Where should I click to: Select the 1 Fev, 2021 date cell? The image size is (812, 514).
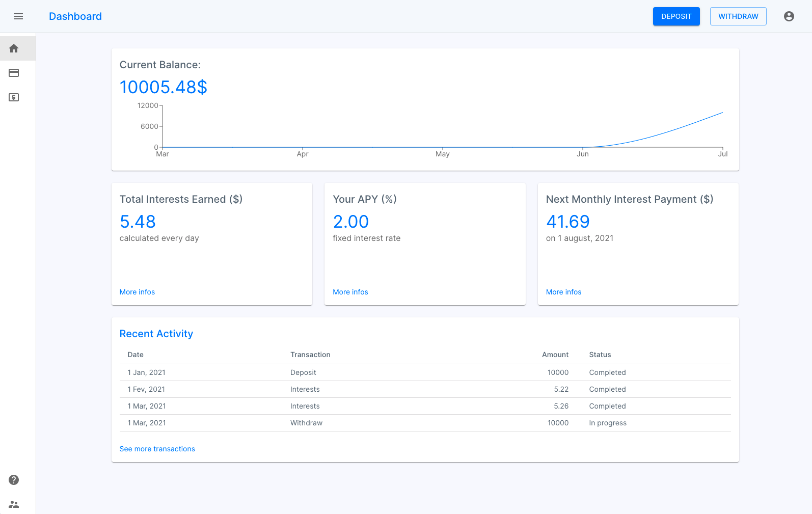pyautogui.click(x=146, y=389)
